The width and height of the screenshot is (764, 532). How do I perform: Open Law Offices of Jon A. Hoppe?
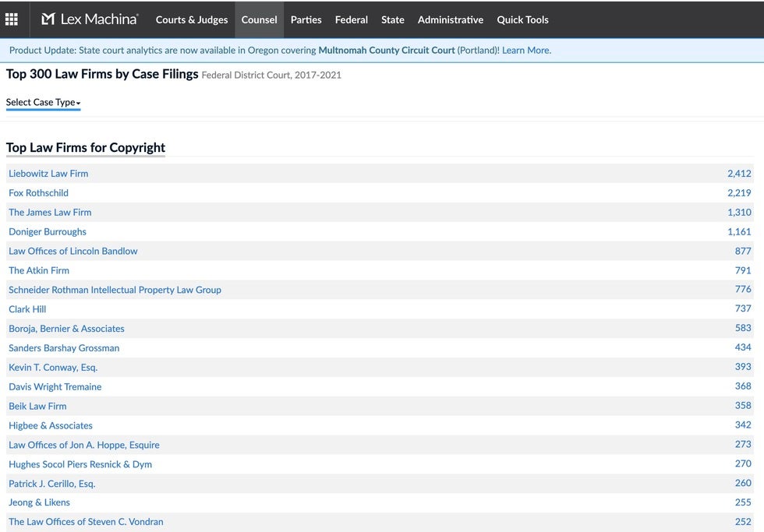click(84, 445)
